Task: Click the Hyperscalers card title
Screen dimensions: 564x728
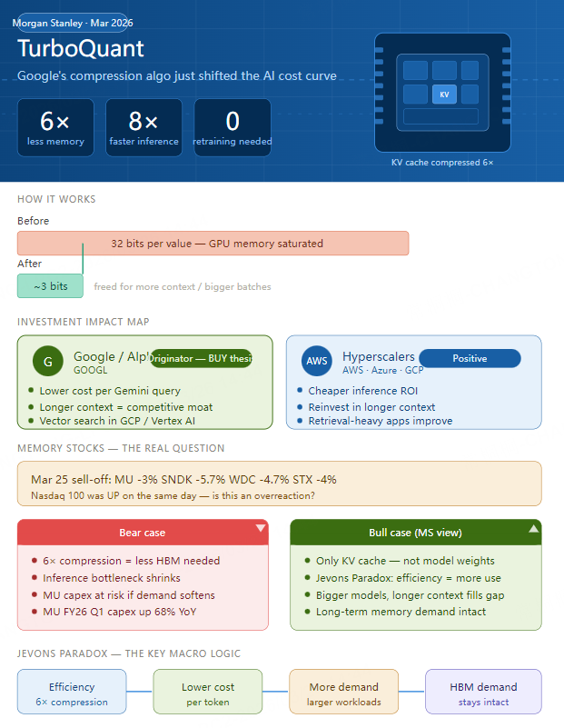Action: pos(379,356)
